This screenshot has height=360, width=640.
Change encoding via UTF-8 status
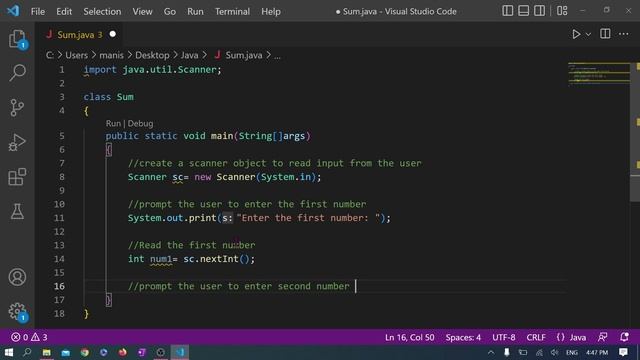[x=503, y=337]
